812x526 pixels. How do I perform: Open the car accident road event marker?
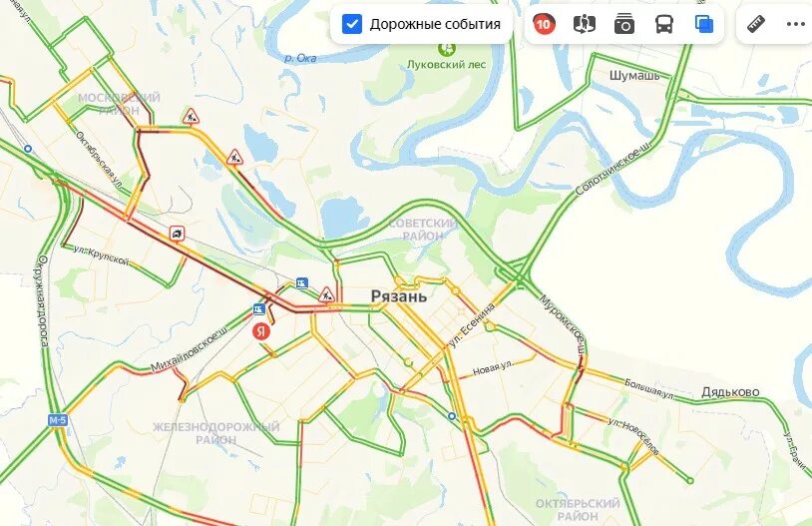pyautogui.click(x=178, y=234)
